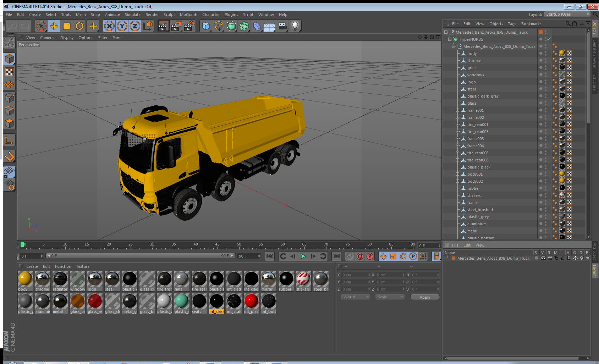Collapse the HyperNURBS object node
Screen dimensions: 599x364
[450, 39]
